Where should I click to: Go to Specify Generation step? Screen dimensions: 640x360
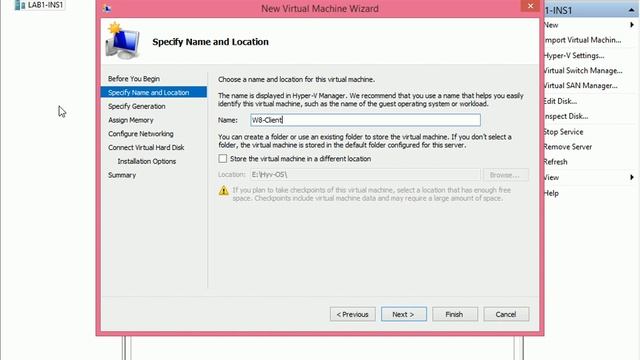pyautogui.click(x=137, y=106)
